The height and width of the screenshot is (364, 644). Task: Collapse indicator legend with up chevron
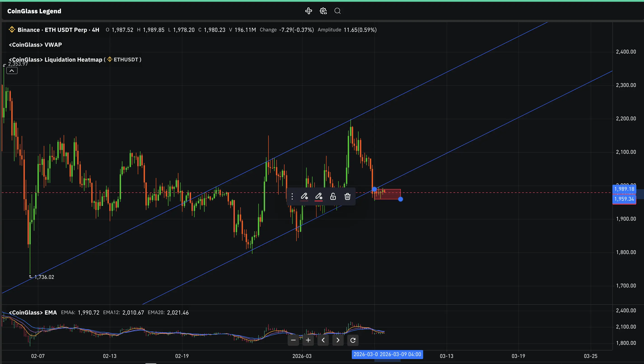[x=12, y=71]
